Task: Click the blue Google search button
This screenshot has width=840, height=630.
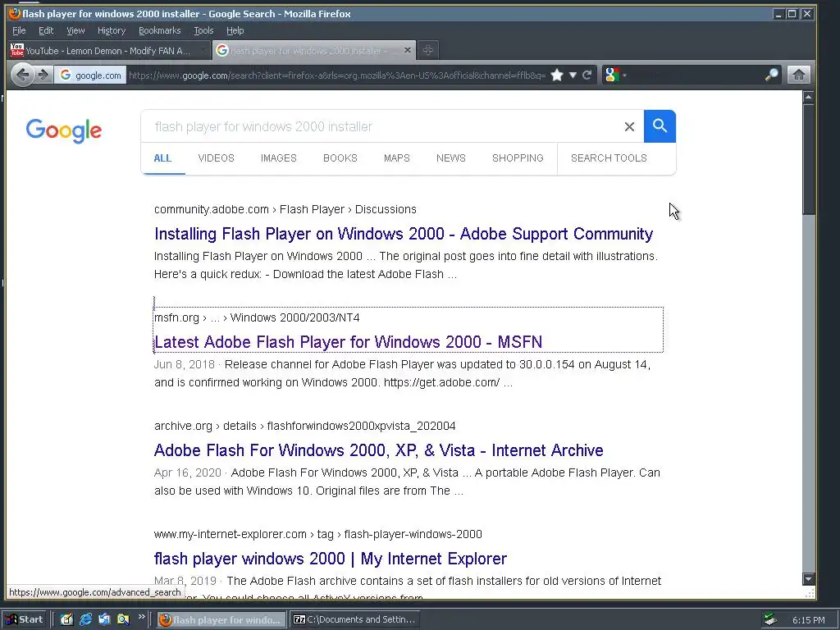Action: click(660, 126)
